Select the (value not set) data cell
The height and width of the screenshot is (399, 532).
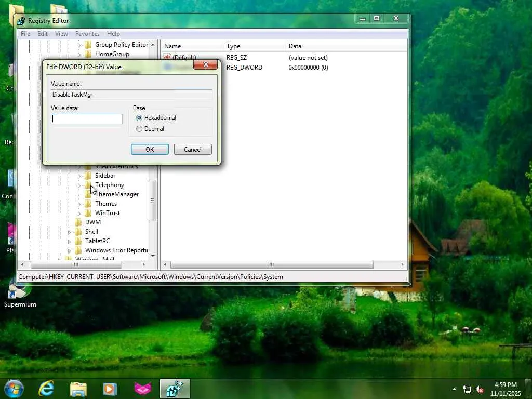click(309, 58)
